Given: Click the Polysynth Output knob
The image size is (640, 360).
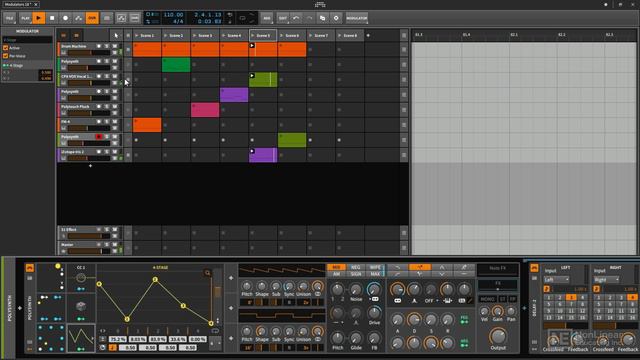Looking at the screenshot, I should tap(498, 336).
